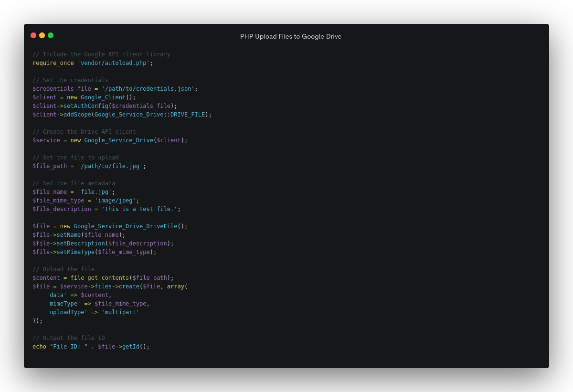Click the yellow minimize traffic light

point(42,35)
